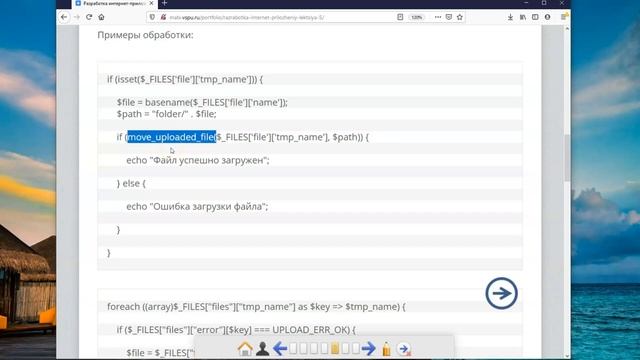
Task: Go back with the browser back arrow
Action: pos(64,17)
